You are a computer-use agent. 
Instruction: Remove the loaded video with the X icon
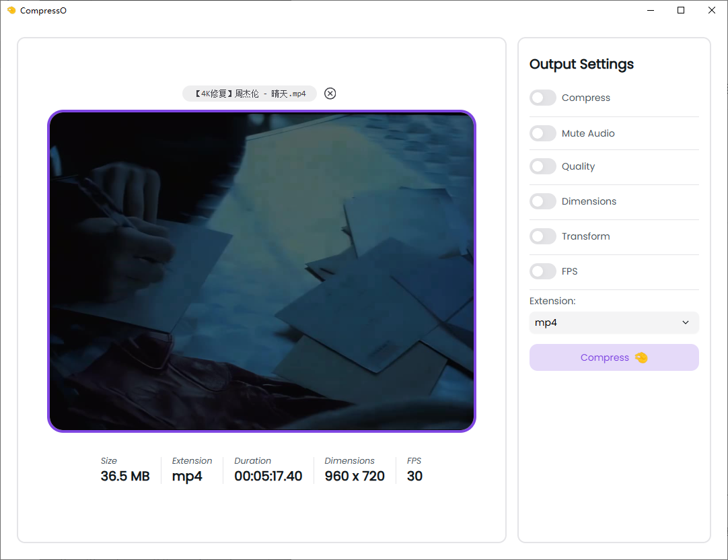coord(330,94)
